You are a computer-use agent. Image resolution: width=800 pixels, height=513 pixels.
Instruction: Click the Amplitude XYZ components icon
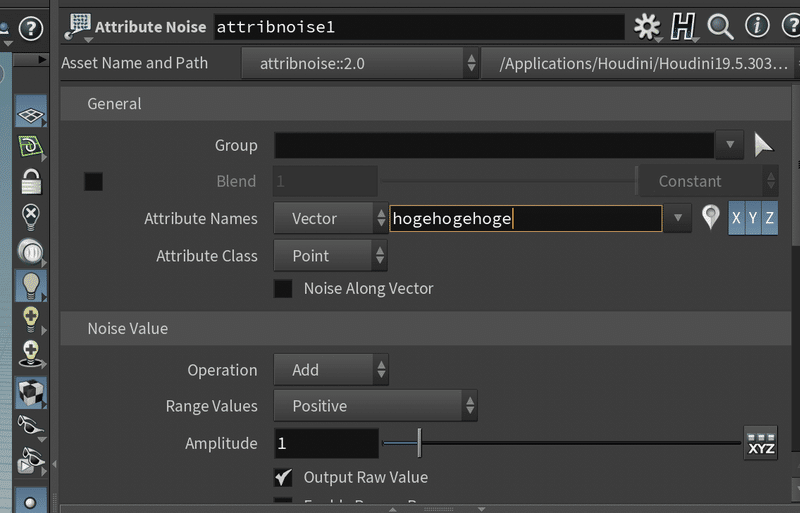[760, 443]
